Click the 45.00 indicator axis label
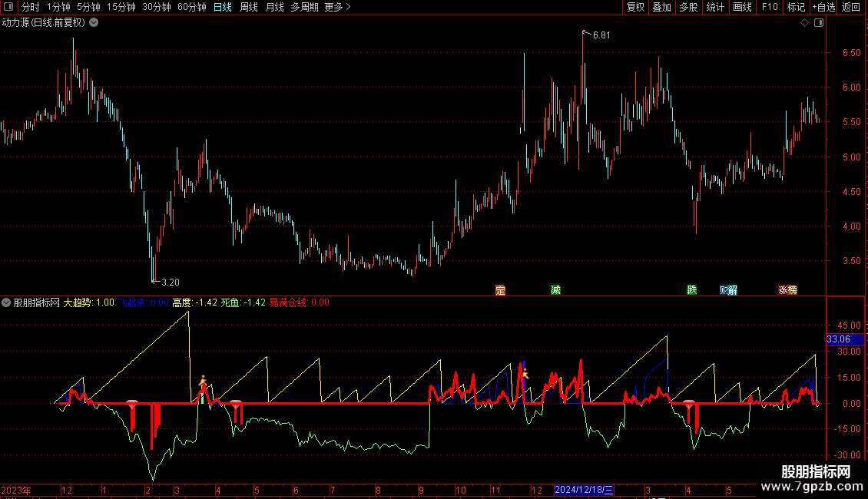Screen dimensions: 868x499 point(849,326)
